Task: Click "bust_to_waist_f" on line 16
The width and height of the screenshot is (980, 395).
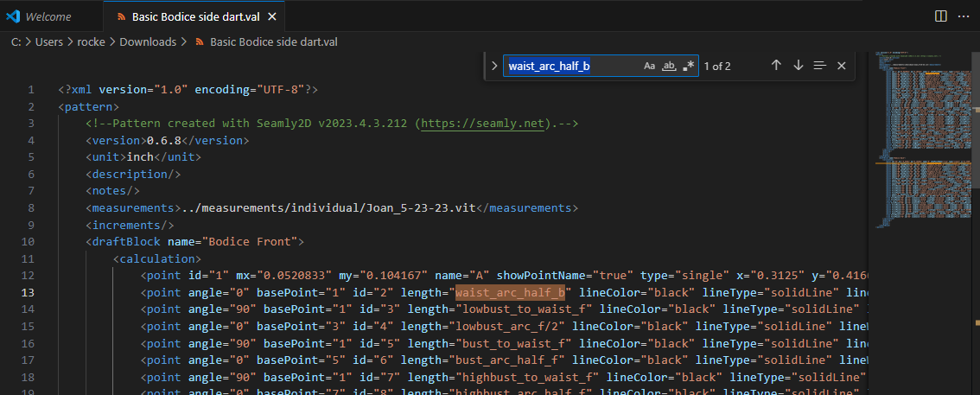Action: 513,342
